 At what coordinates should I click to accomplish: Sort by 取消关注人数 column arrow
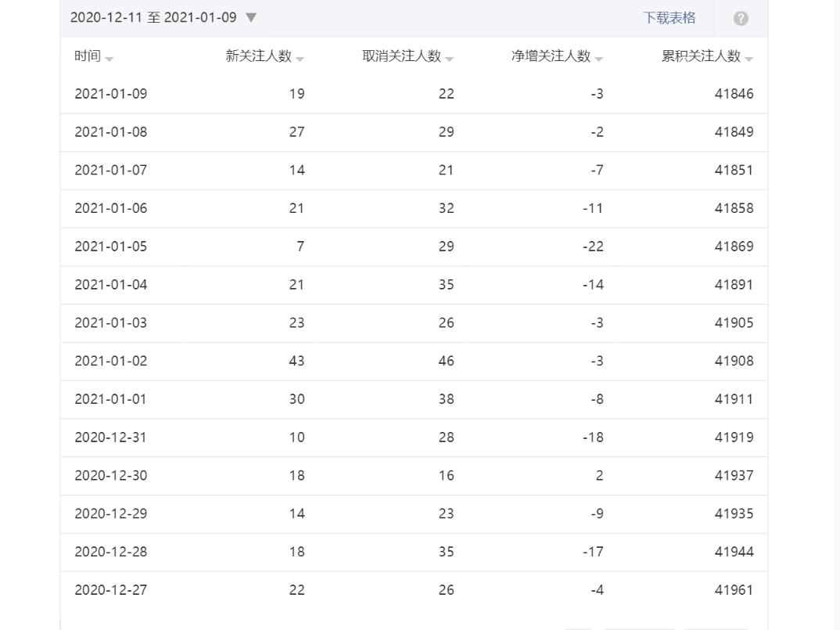pos(450,59)
